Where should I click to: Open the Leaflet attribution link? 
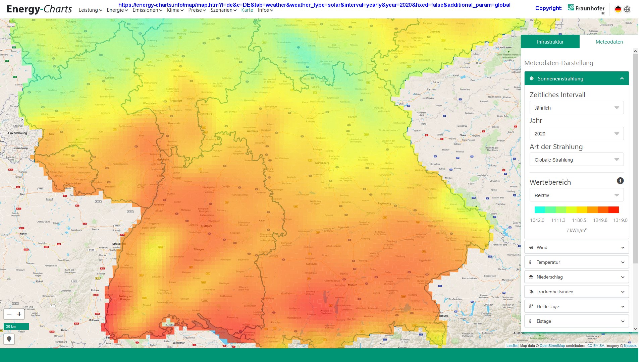512,346
